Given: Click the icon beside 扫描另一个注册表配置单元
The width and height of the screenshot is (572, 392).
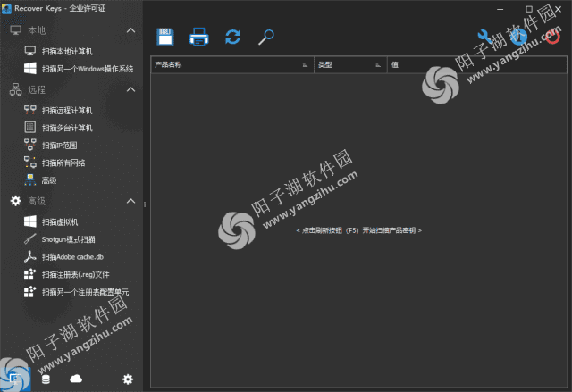Looking at the screenshot, I should point(29,291).
